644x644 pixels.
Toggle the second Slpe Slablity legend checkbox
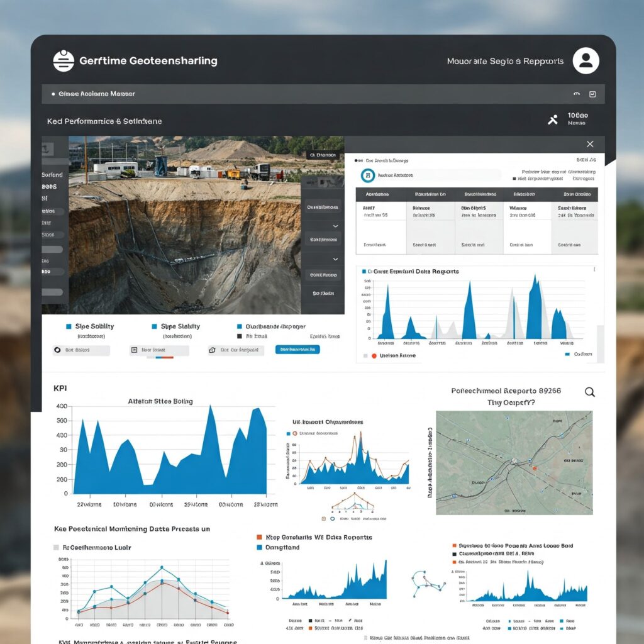[154, 326]
